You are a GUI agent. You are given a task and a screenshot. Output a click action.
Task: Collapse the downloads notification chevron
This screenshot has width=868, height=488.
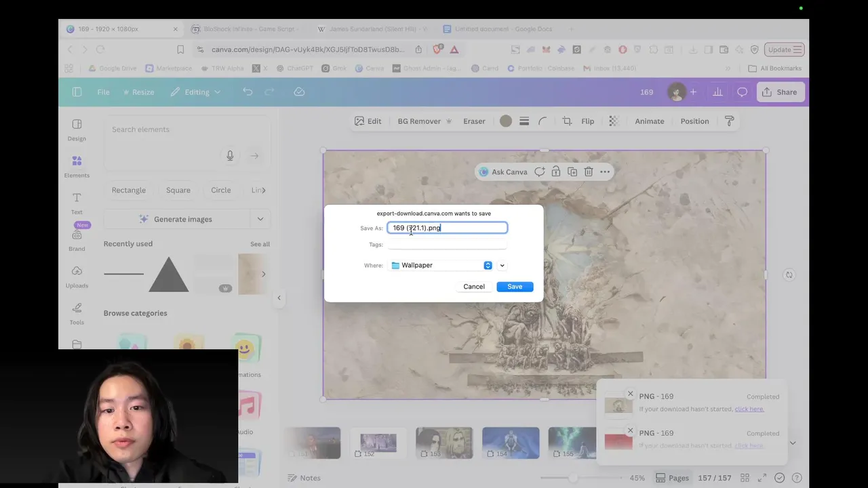(792, 443)
